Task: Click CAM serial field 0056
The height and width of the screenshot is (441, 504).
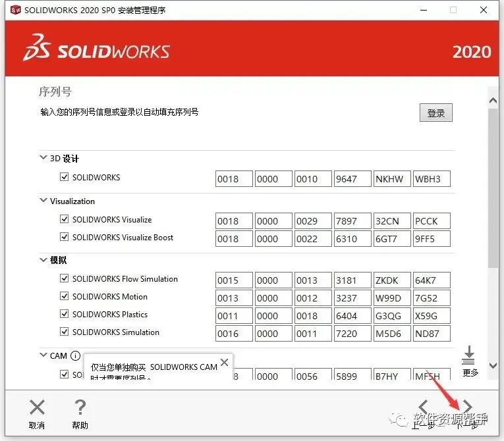Action: 313,374
